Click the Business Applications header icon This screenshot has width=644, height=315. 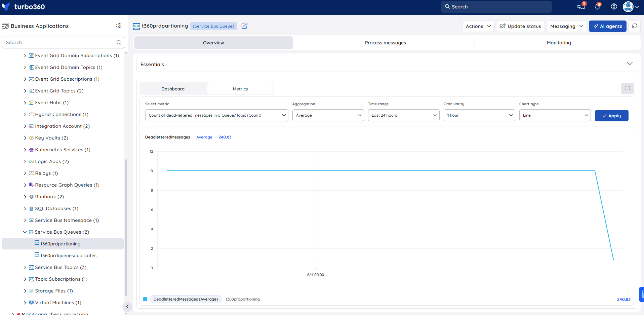click(5, 26)
